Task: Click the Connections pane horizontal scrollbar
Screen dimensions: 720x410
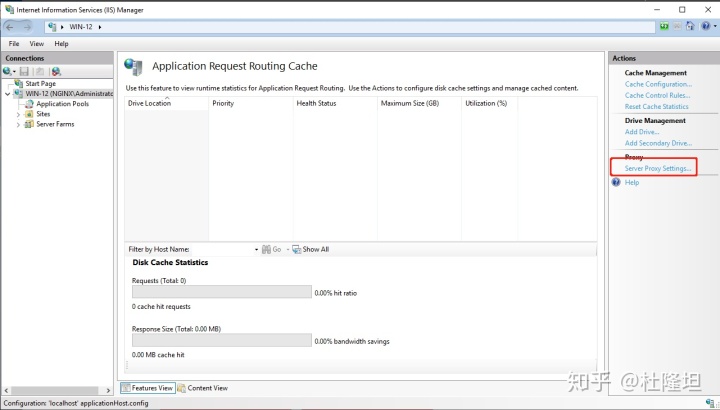Action: (54, 390)
